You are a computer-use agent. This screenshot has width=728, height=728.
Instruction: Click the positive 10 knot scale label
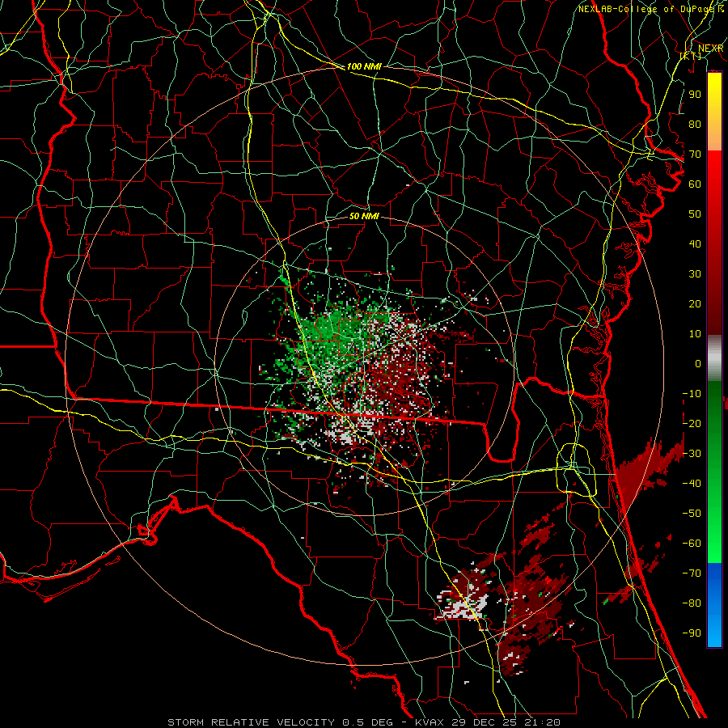coord(695,333)
